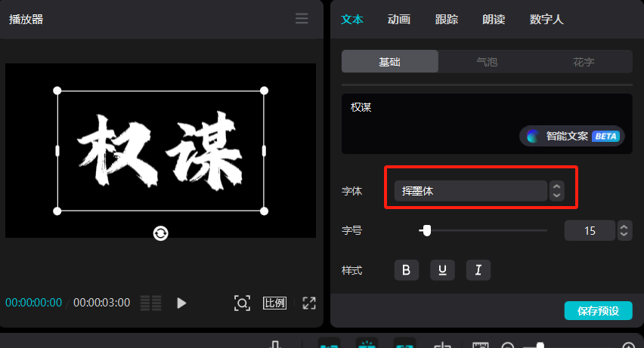
Task: Click the top-left text box corner handle
Action: coord(57,91)
